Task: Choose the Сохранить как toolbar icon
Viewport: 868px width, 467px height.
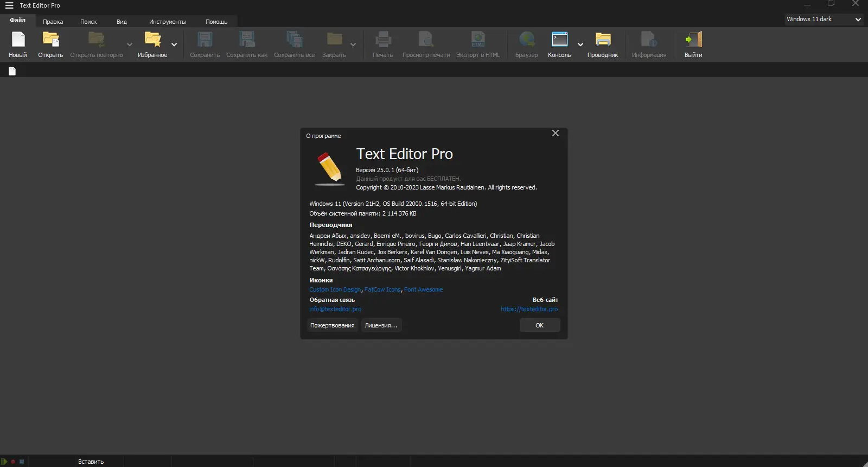Action: pos(247,40)
